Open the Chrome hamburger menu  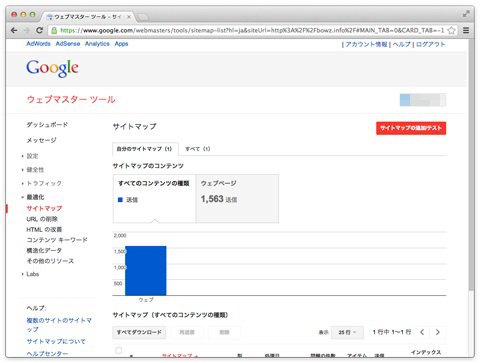click(466, 30)
